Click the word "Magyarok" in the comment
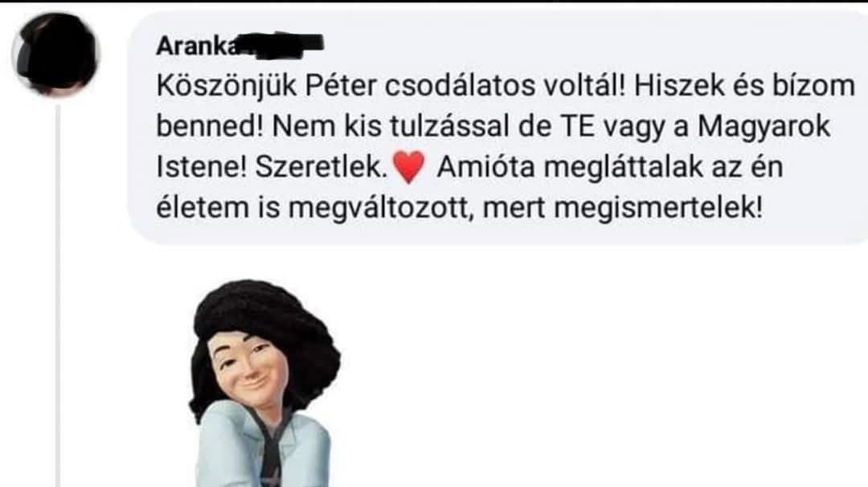Screen dimensions: 868x487 click(x=764, y=127)
